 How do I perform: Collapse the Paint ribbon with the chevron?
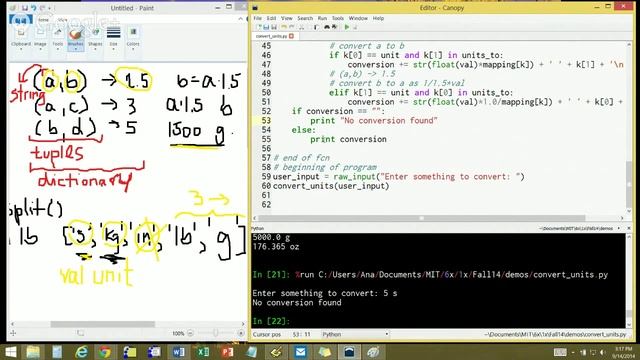pyautogui.click(x=240, y=19)
